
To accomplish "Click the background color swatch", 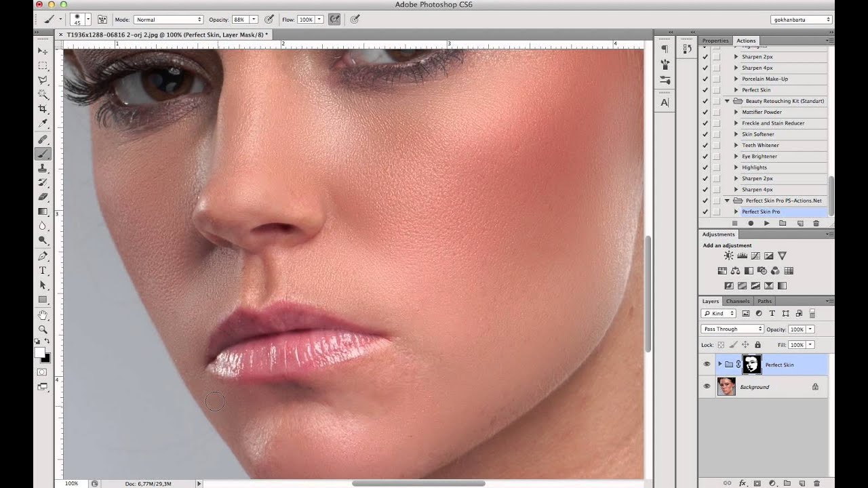I will coord(45,358).
